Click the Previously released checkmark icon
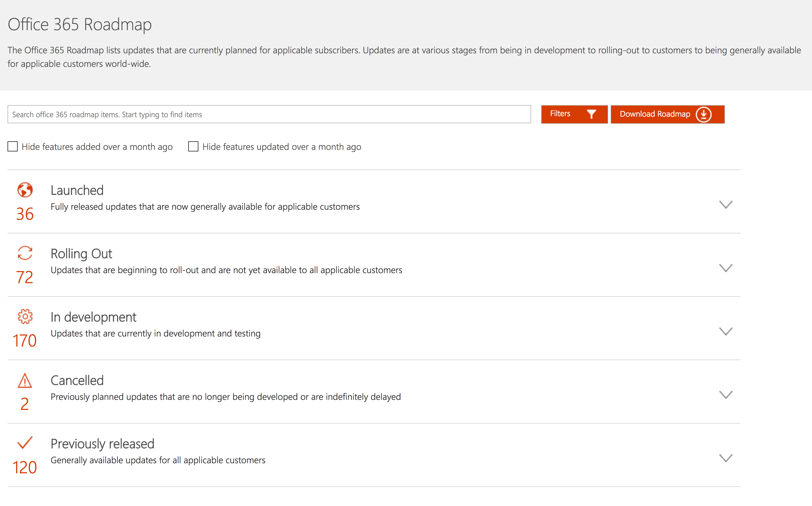The image size is (812, 506). 25,443
